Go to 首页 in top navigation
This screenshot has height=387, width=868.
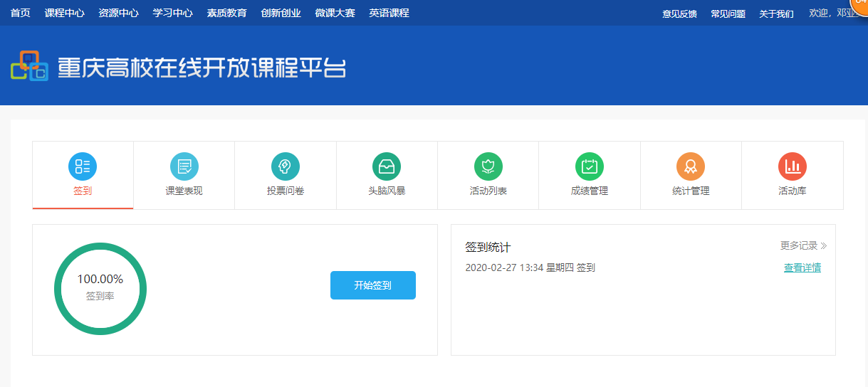(x=21, y=13)
